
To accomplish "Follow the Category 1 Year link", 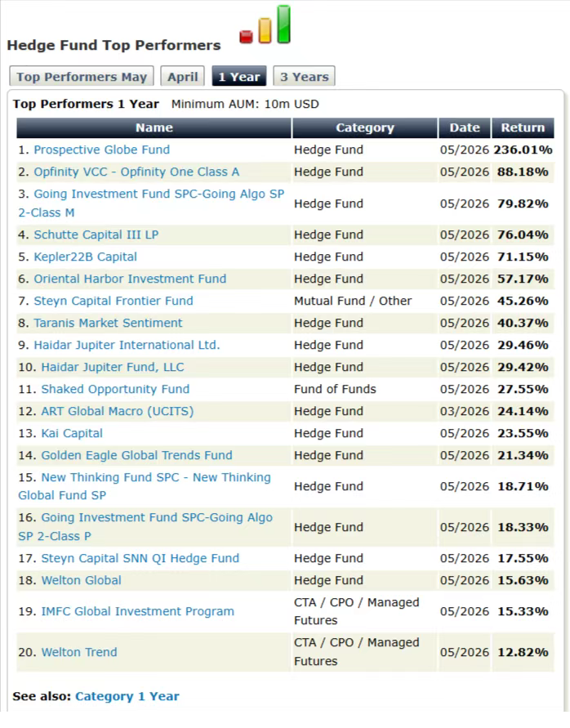I will pos(127,697).
